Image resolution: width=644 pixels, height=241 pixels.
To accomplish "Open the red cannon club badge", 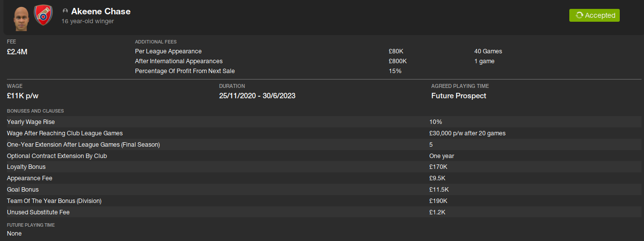I will point(43,16).
